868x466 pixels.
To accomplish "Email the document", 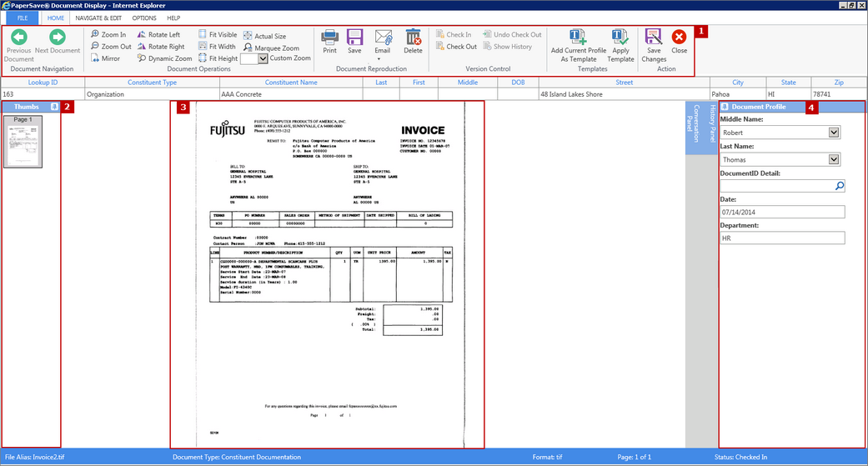I will tap(383, 42).
